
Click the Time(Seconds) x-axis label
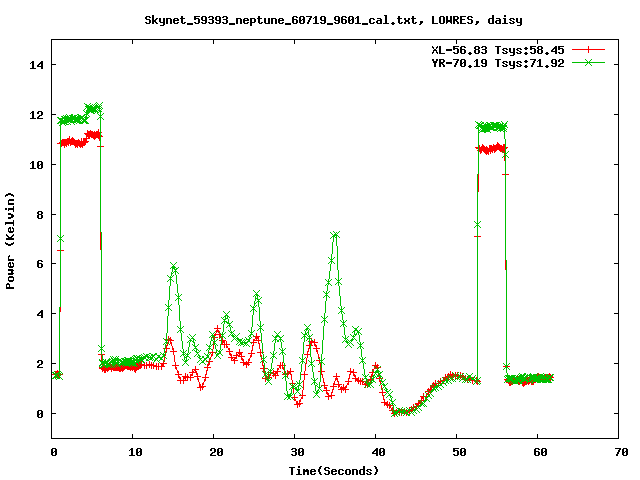point(333,471)
